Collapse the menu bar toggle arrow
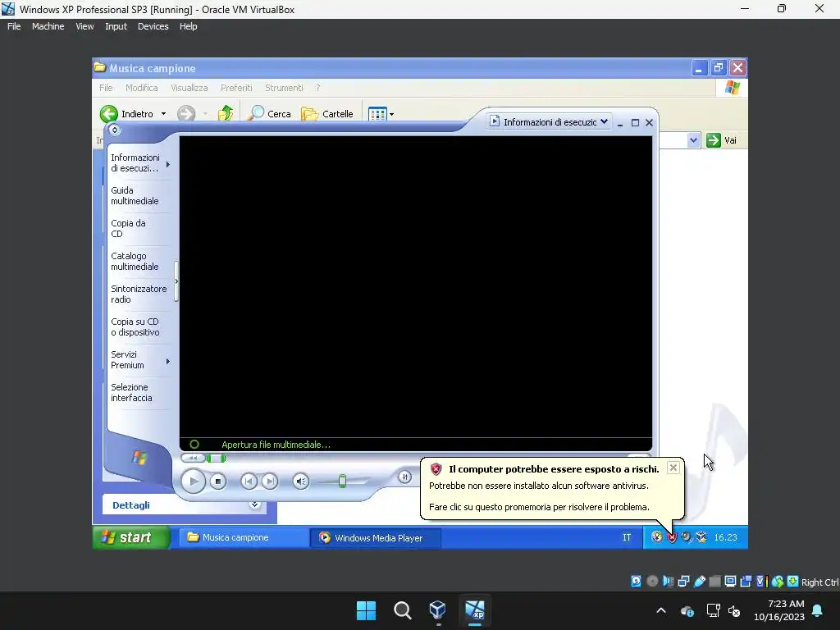Image resolution: width=840 pixels, height=630 pixels. (x=115, y=130)
